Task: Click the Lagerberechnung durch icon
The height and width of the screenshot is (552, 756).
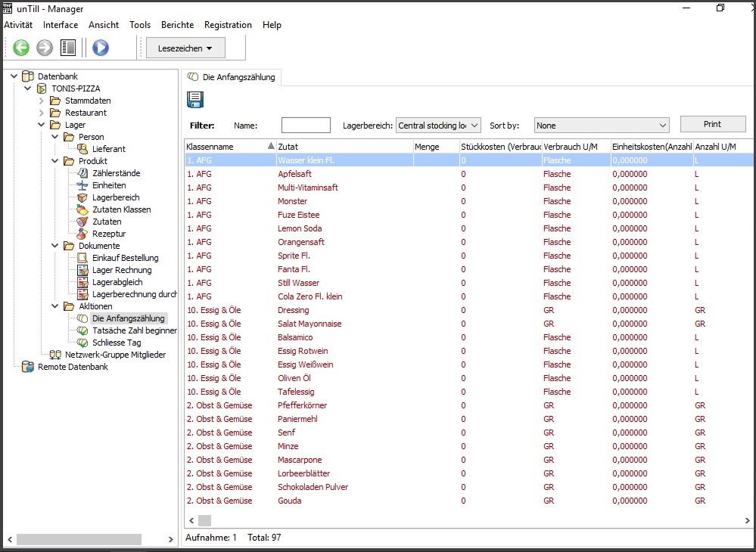Action: 83,294
